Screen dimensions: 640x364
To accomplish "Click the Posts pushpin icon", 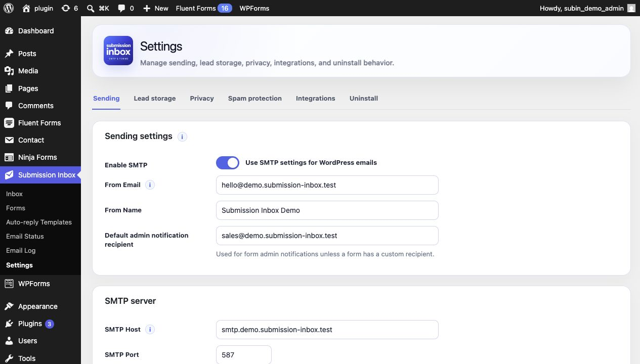I will (9, 54).
